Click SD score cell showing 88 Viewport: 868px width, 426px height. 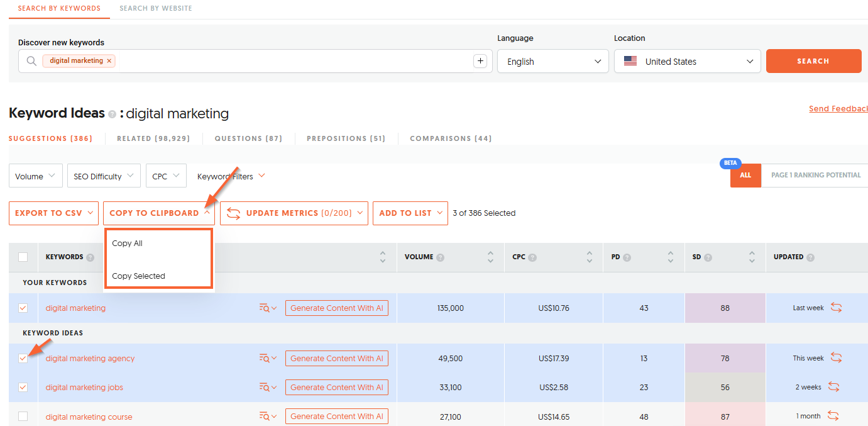(x=725, y=308)
